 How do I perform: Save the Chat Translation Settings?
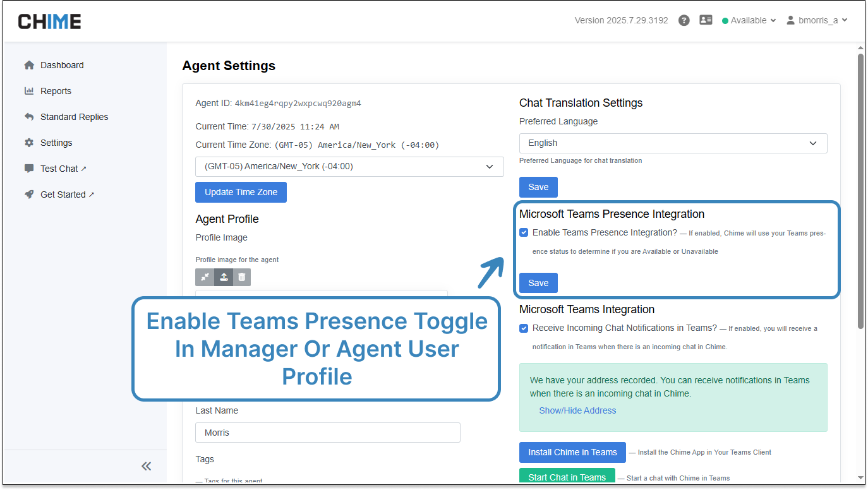point(538,187)
